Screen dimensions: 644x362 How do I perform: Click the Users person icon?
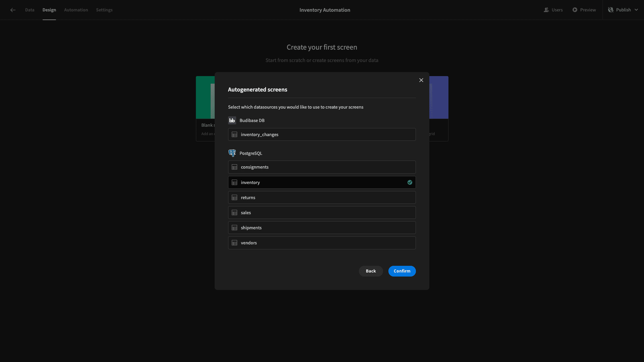click(546, 10)
